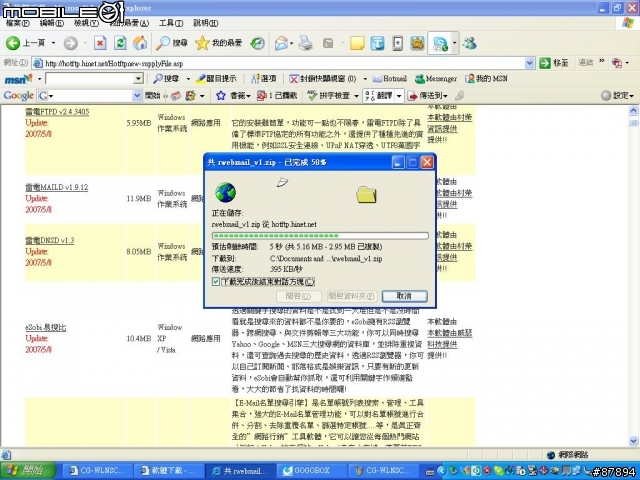Screen dimensions: 640x480
Task: Open the Tools (工具) menu
Action: 171,23
